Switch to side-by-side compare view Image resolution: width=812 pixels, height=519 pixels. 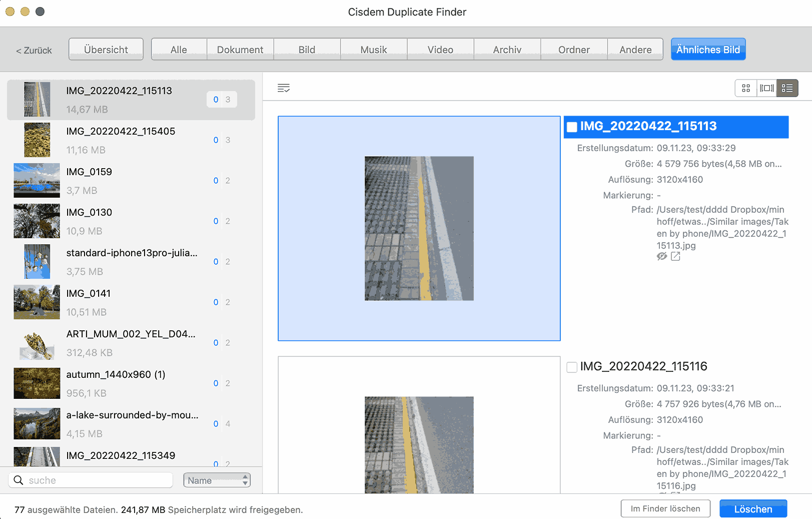click(x=766, y=88)
